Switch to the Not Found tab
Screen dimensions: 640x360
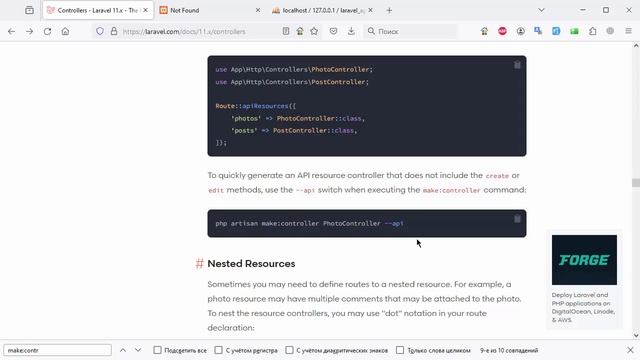point(210,10)
